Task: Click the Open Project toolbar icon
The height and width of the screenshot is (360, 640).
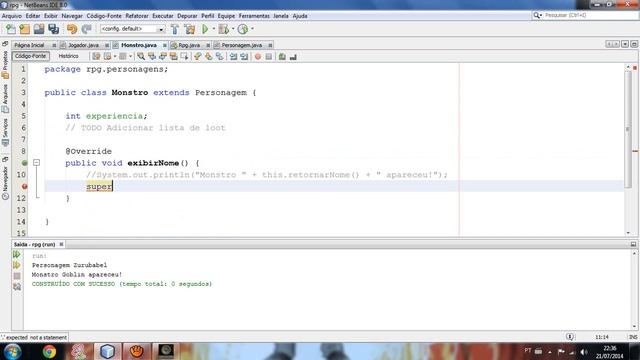Action: click(x=39, y=29)
